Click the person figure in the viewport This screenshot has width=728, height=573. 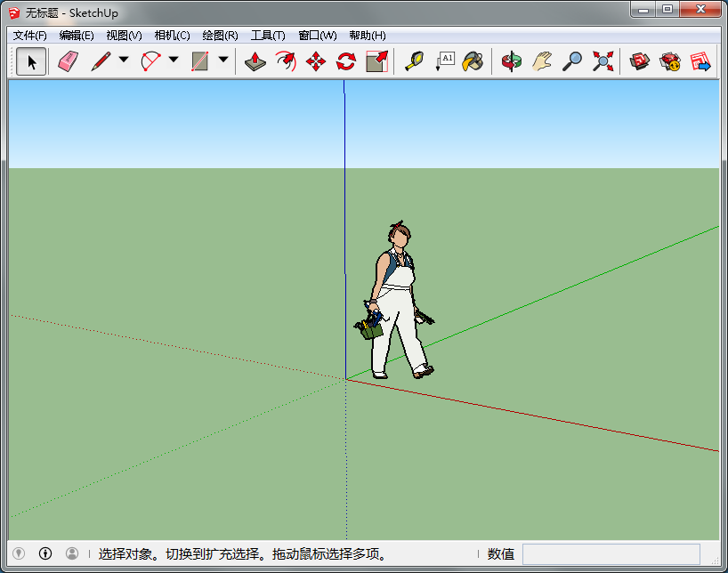click(x=397, y=303)
